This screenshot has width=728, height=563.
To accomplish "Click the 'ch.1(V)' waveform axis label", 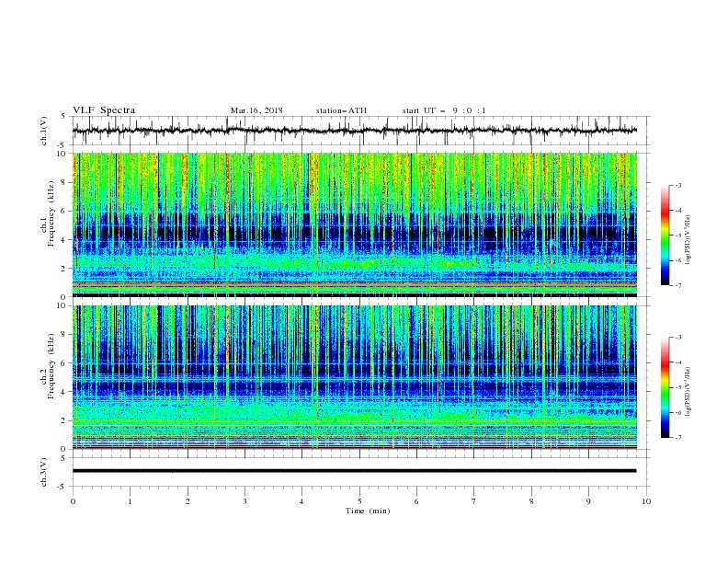I will (x=44, y=131).
